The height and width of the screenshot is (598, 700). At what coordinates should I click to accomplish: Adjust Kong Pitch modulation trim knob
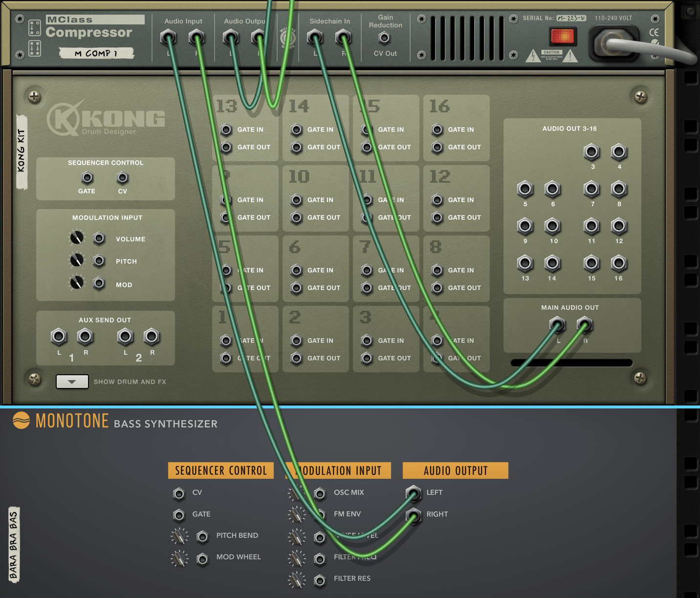tap(77, 260)
